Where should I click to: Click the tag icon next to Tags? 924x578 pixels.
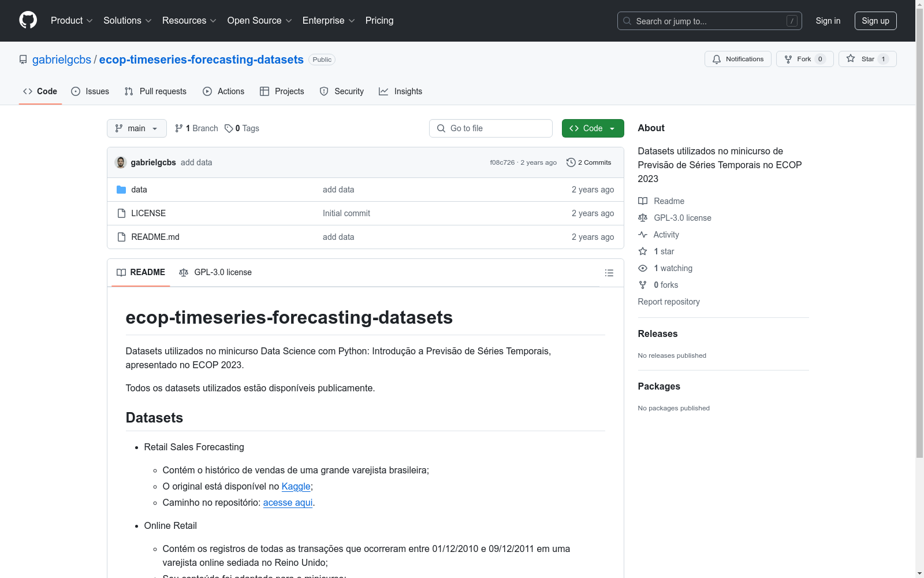[x=229, y=128]
